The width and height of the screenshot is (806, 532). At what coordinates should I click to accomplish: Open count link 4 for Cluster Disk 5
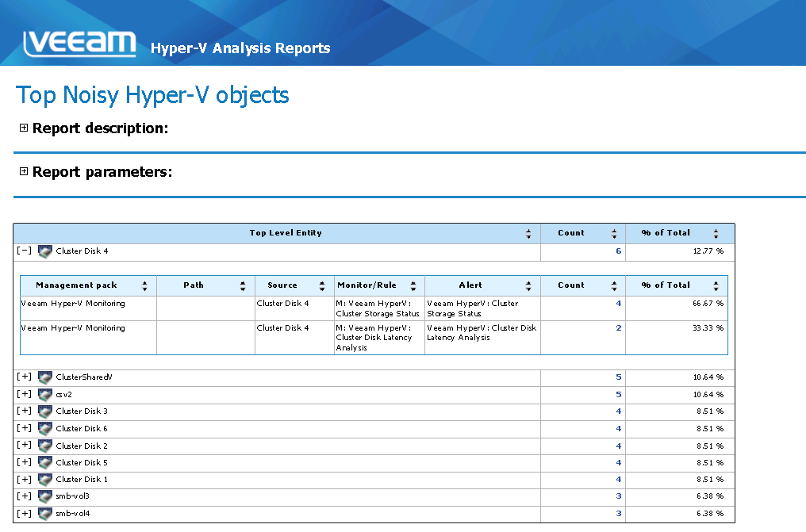pos(618,463)
